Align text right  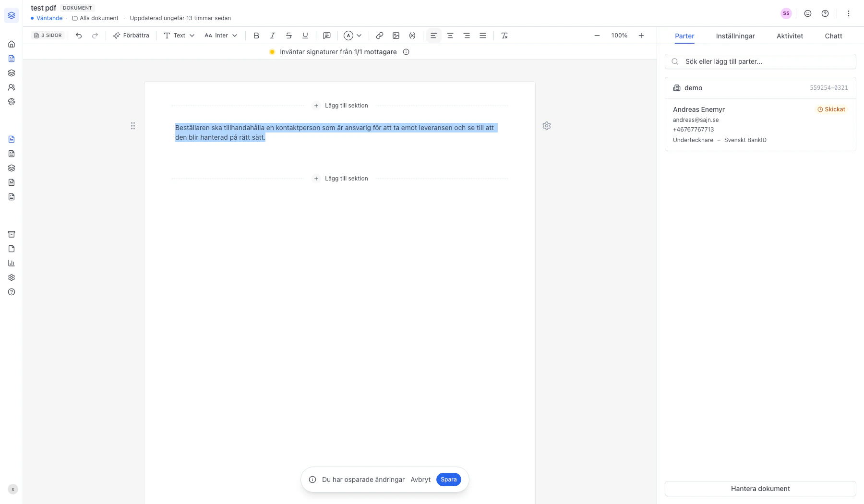467,36
